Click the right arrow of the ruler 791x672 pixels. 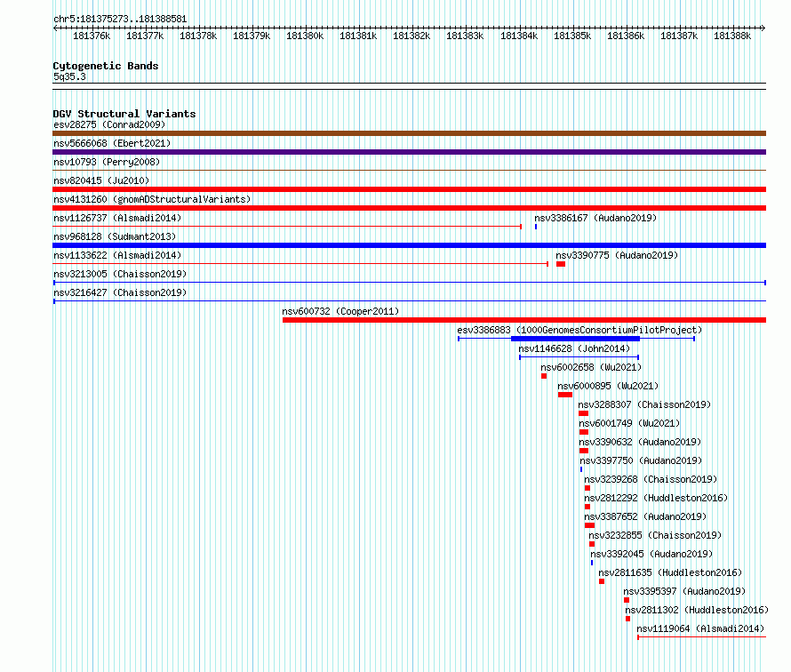pos(763,28)
